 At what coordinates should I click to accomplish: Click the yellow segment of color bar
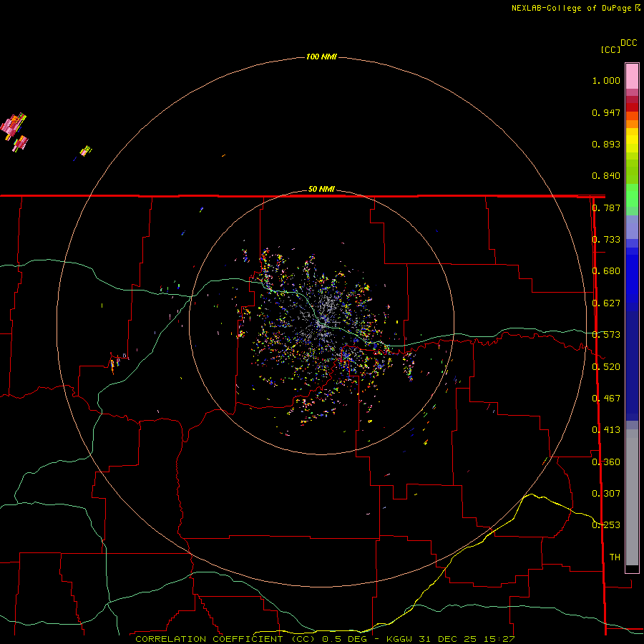pyautogui.click(x=632, y=140)
